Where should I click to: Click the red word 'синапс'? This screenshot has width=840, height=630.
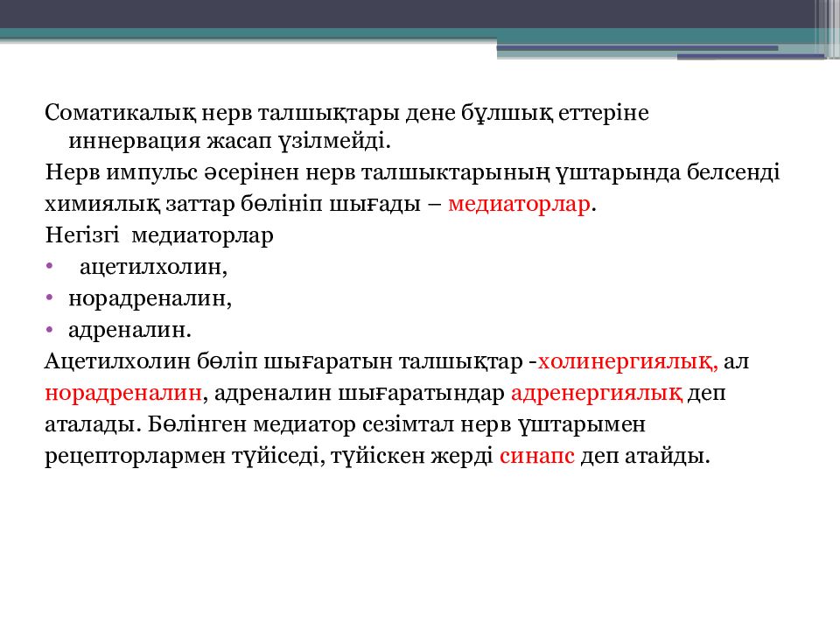pyautogui.click(x=536, y=457)
